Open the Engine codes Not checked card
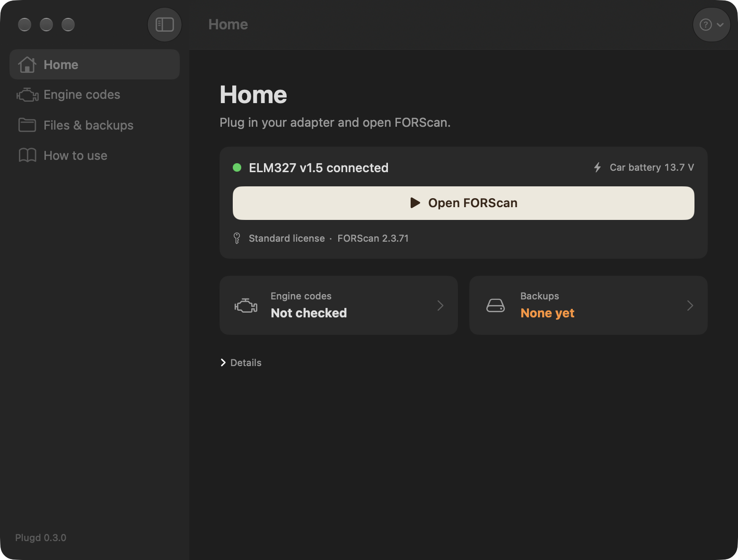Viewport: 738px width, 560px height. (x=339, y=305)
